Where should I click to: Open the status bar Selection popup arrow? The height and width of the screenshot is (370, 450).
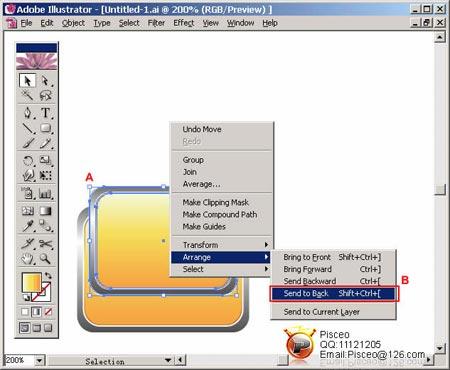(168, 360)
